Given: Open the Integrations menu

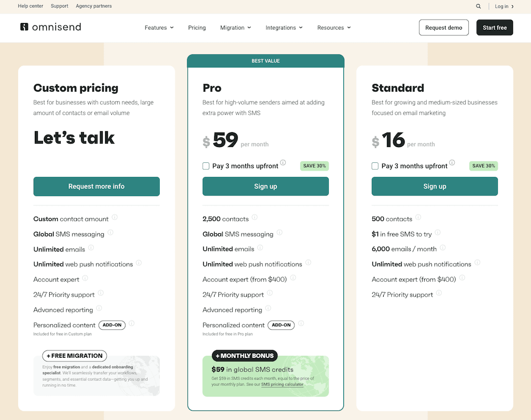Looking at the screenshot, I should [x=284, y=27].
